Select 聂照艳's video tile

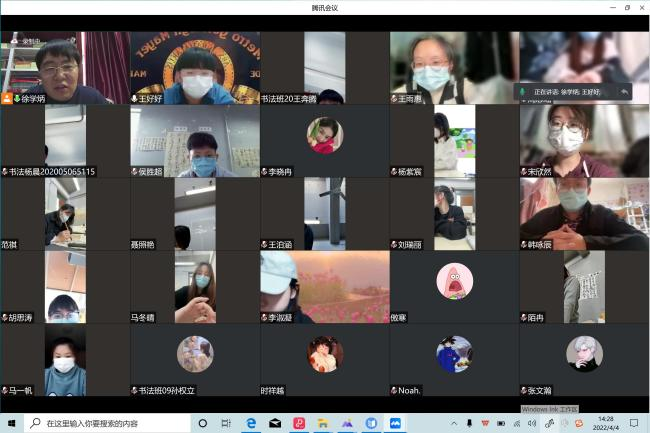(x=195, y=214)
